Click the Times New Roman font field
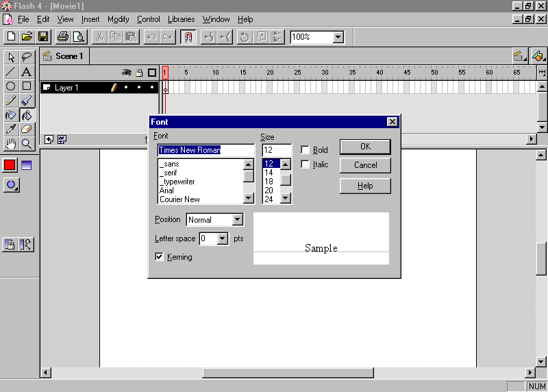The height and width of the screenshot is (392, 548). (x=206, y=150)
